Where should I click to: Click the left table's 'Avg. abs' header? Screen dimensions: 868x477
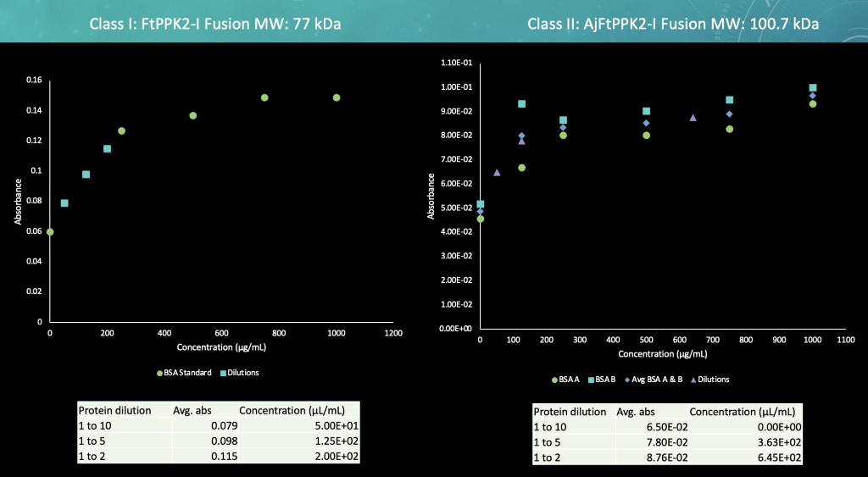click(192, 411)
